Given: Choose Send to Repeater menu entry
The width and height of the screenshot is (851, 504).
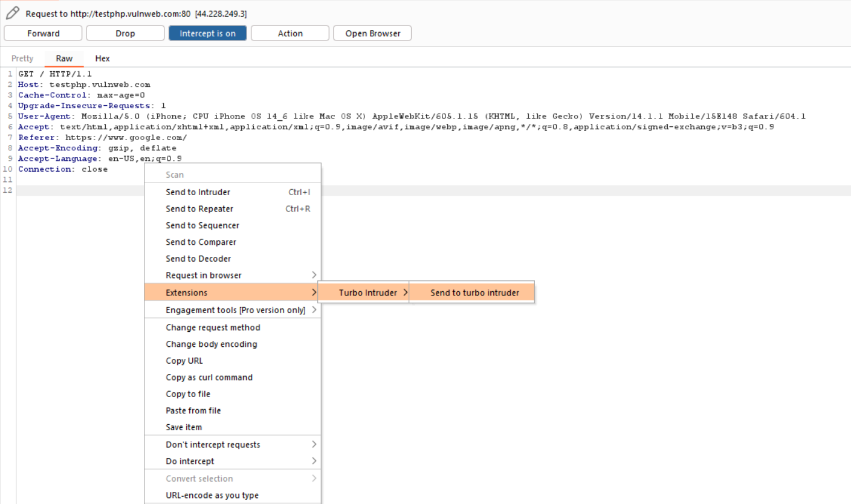Looking at the screenshot, I should point(199,209).
